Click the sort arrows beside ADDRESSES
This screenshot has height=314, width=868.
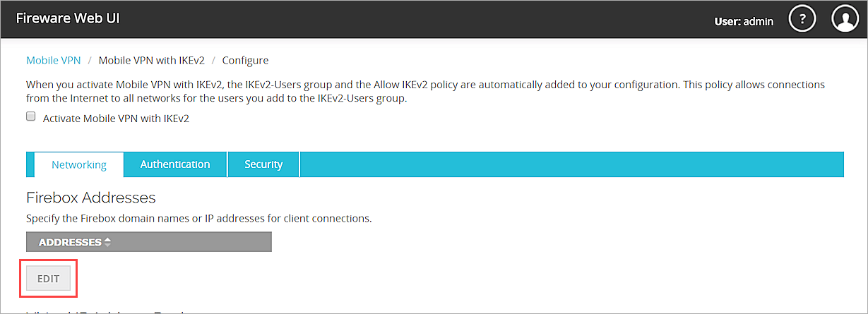(107, 242)
